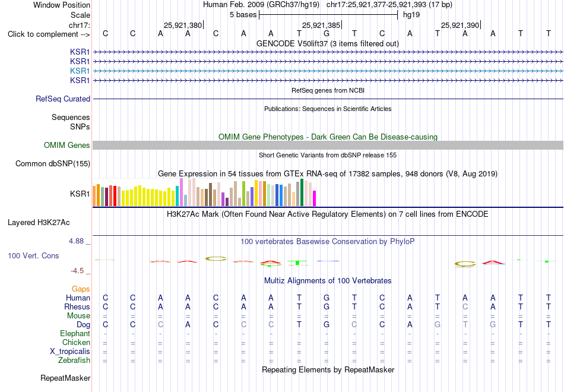
Task: Click the RefSeq Curated intron line
Action: click(x=328, y=99)
